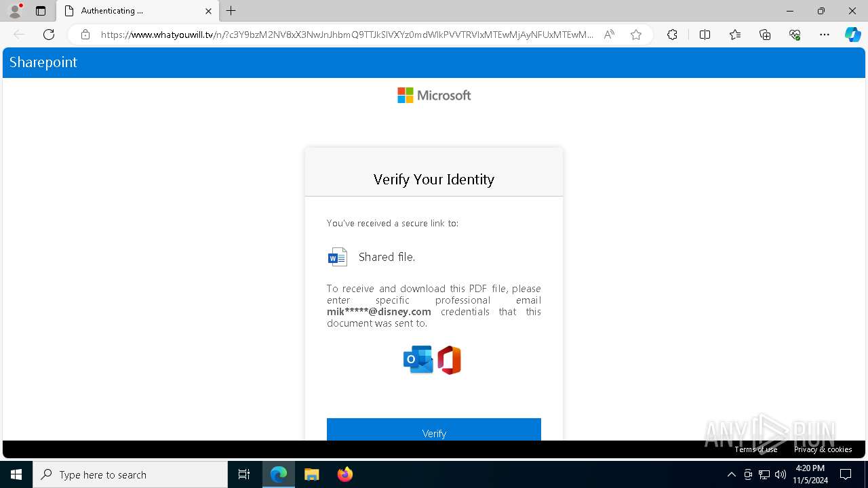Viewport: 868px width, 488px height.
Task: Activate Read aloud icon in address bar
Action: pyautogui.click(x=609, y=35)
